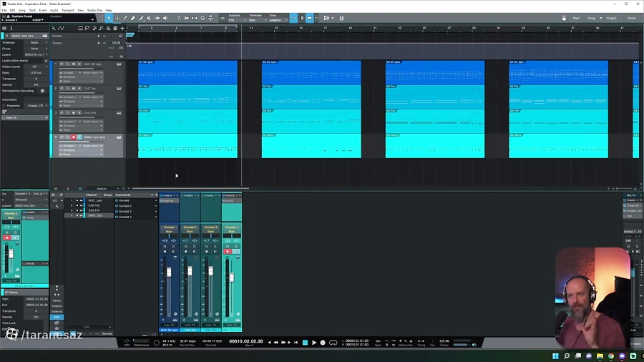Open the Audio menu
Screen dimensions: 644x362
click(x=54, y=10)
